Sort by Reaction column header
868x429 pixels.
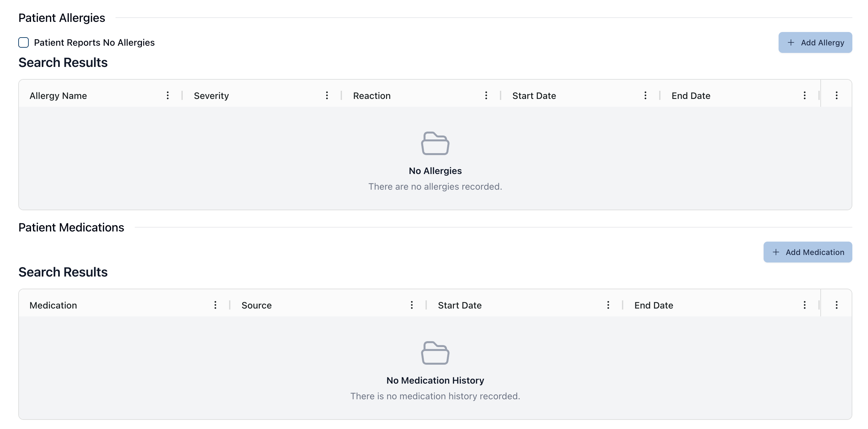[x=372, y=96]
